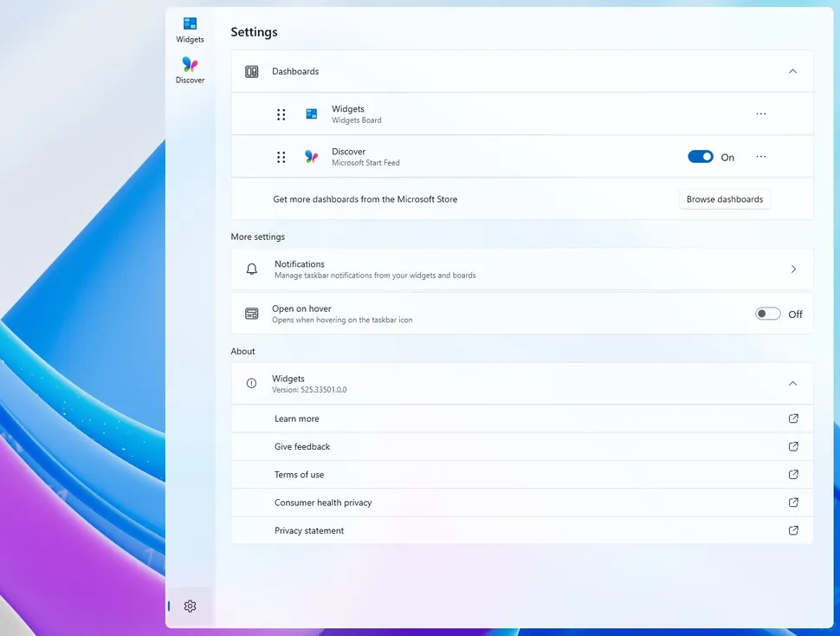
Task: Open Notifications settings via its chevron
Action: [793, 269]
